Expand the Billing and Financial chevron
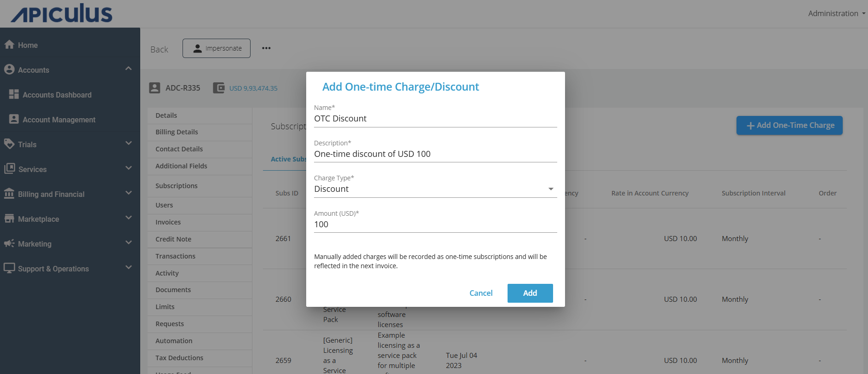The width and height of the screenshot is (868, 374). click(128, 193)
